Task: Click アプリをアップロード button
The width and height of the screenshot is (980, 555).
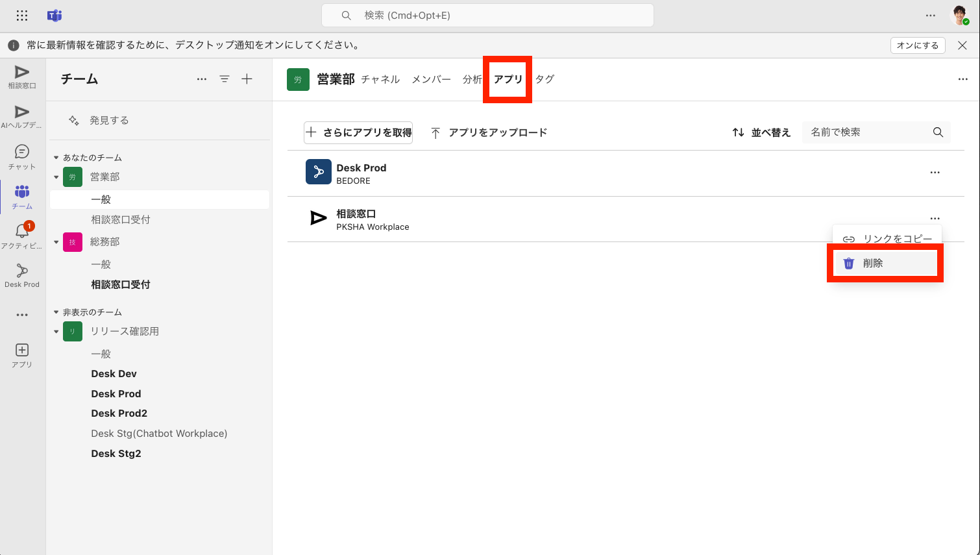Action: click(489, 132)
